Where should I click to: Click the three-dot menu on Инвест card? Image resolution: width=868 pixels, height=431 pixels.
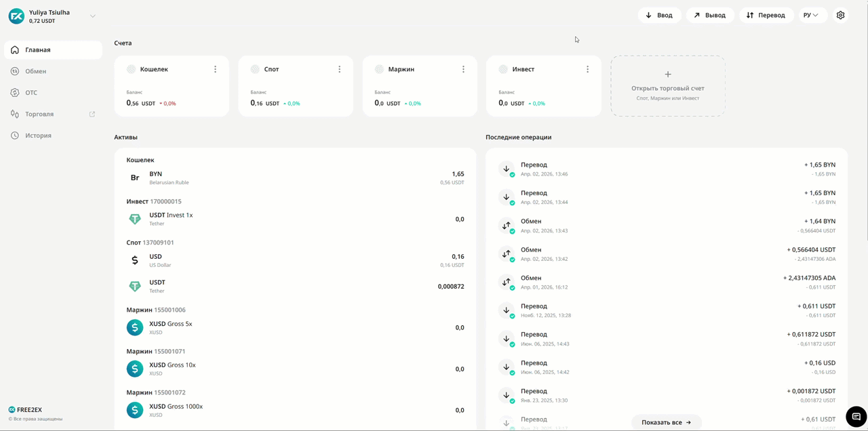click(587, 69)
